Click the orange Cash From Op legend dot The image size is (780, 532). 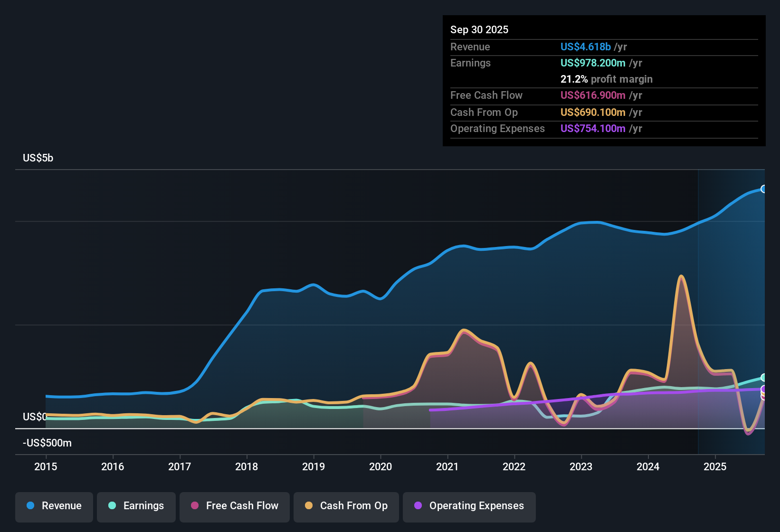point(309,506)
